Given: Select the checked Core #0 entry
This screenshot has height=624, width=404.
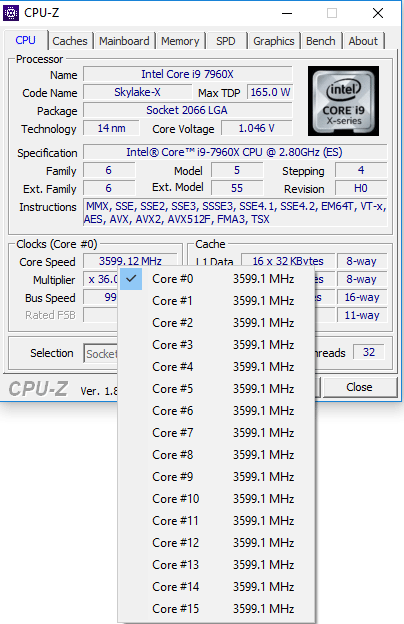Looking at the screenshot, I should click(217, 279).
